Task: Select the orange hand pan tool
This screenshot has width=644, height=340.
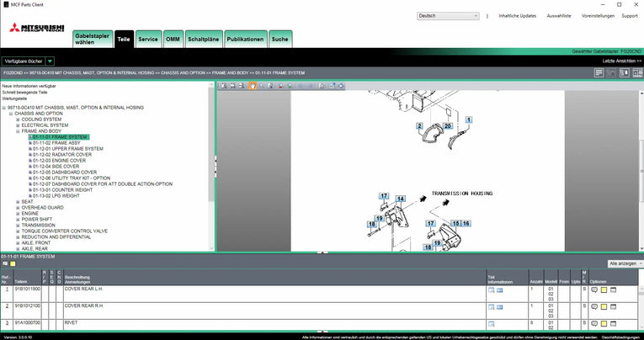Action: [x=253, y=86]
